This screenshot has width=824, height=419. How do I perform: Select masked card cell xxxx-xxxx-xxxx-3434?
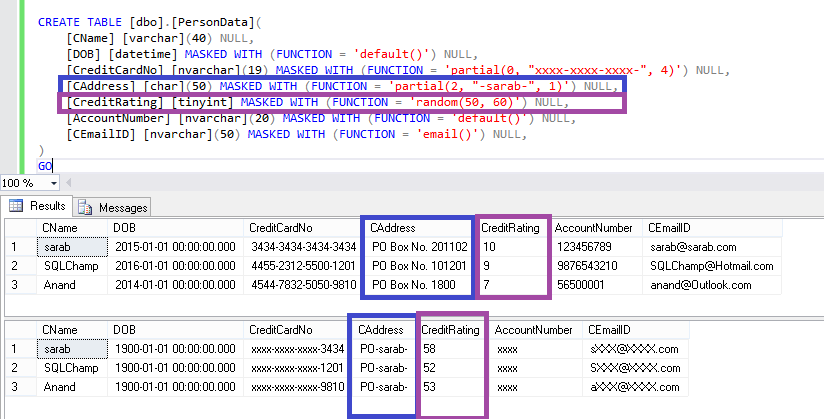click(297, 349)
